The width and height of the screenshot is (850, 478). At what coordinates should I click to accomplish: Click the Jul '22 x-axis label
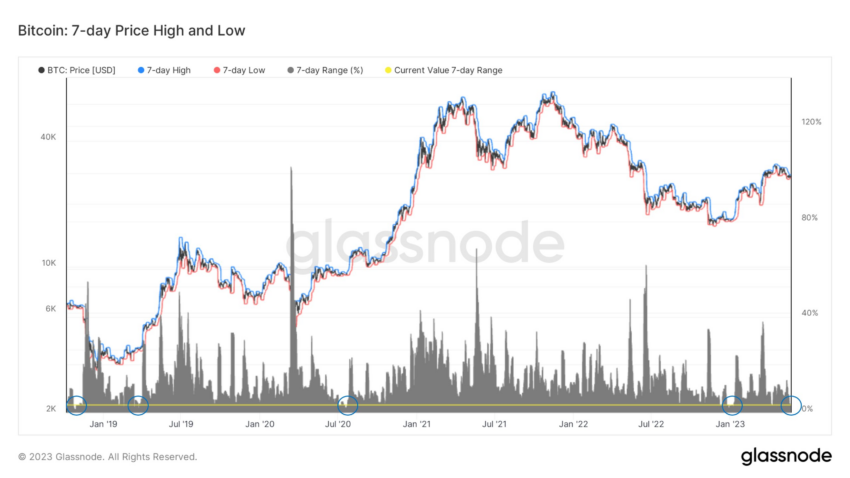point(651,424)
